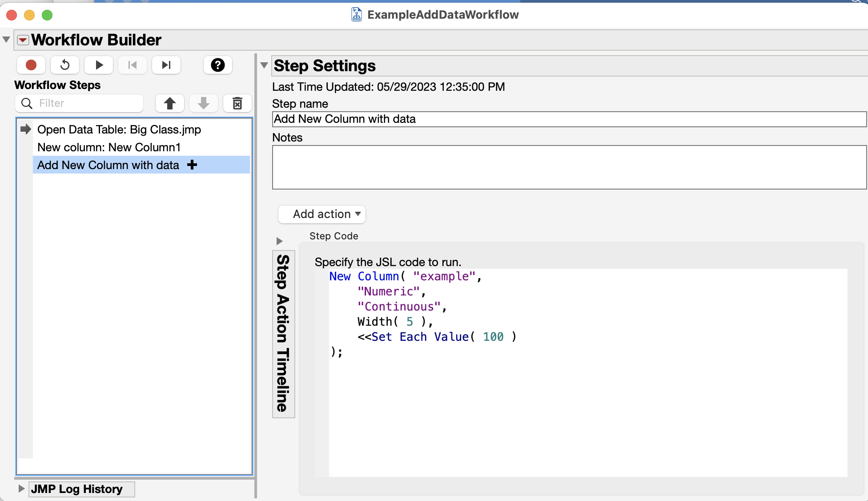Screen dimensions: 868x501
Task: Select the New column: New Column1 step
Action: click(109, 147)
